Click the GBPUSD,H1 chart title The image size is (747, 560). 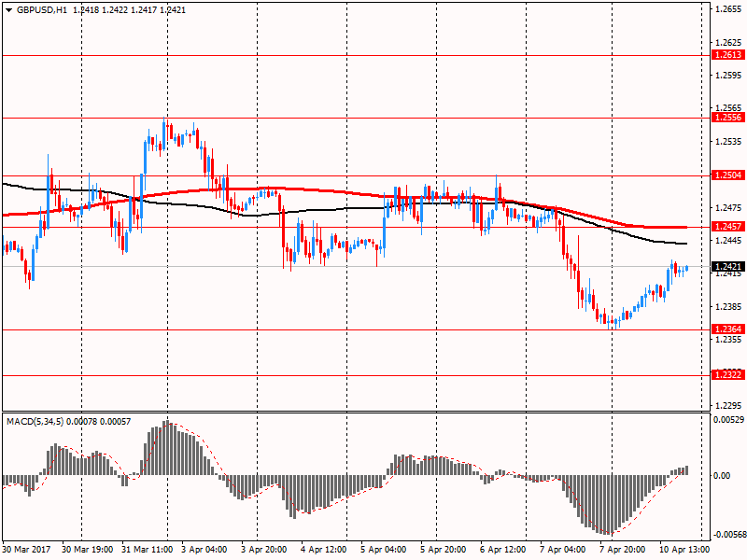(42, 10)
